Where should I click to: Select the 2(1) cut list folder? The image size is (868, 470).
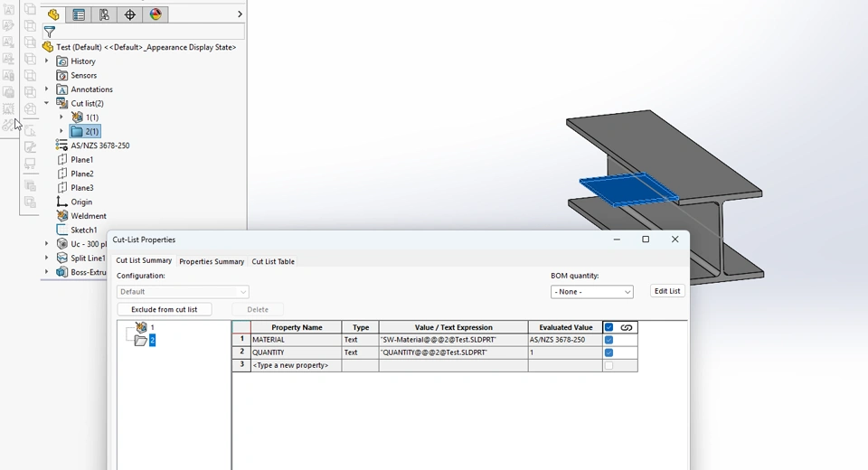85,131
